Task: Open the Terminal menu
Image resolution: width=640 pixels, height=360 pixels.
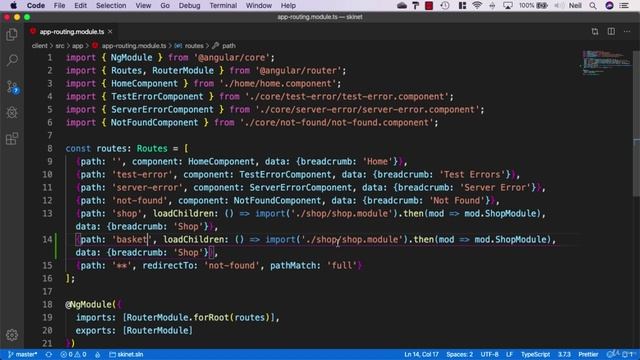Action: pyautogui.click(x=223, y=5)
